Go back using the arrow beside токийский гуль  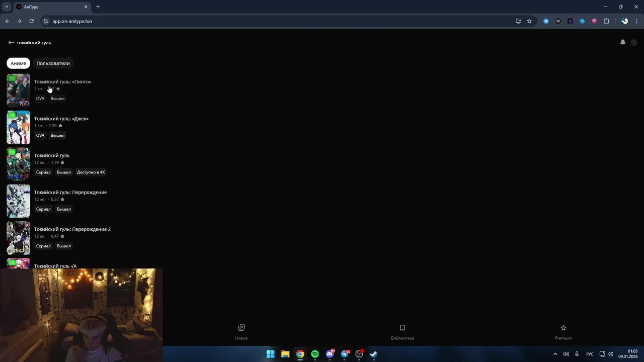click(11, 43)
